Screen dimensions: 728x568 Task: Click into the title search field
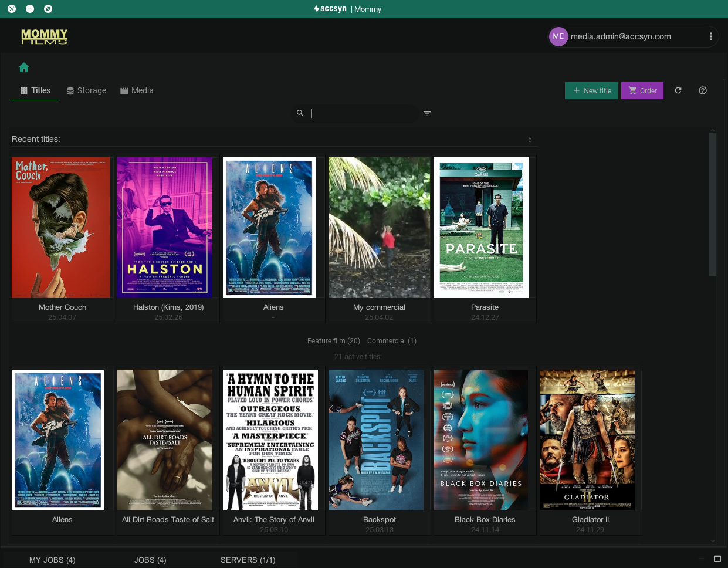[x=365, y=113]
